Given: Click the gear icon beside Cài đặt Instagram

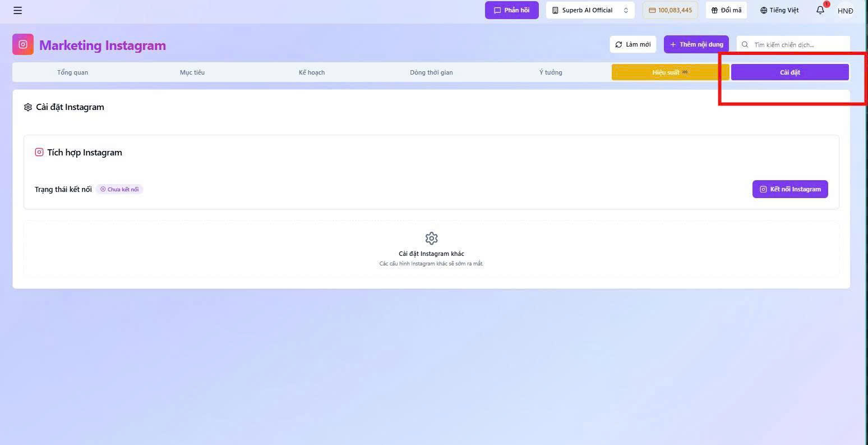Looking at the screenshot, I should pos(28,107).
